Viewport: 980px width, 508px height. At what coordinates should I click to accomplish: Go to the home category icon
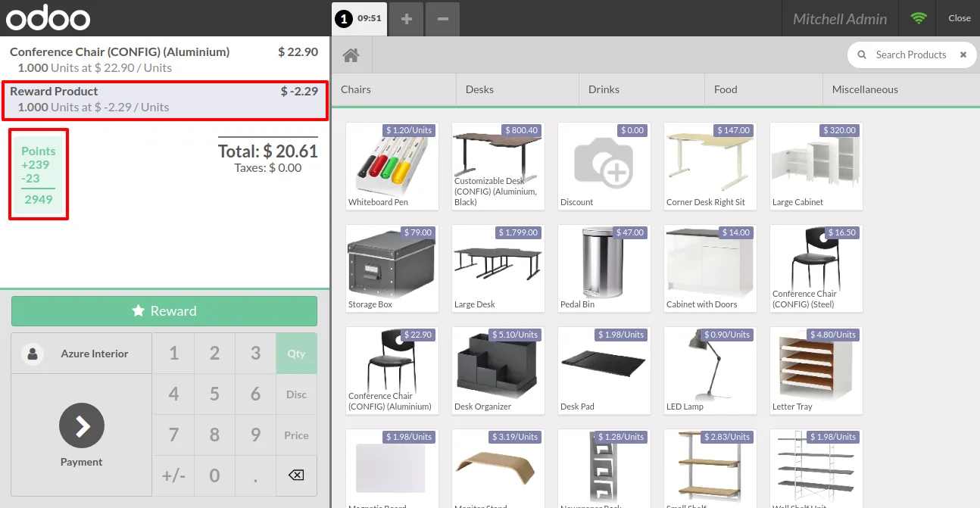[x=351, y=55]
